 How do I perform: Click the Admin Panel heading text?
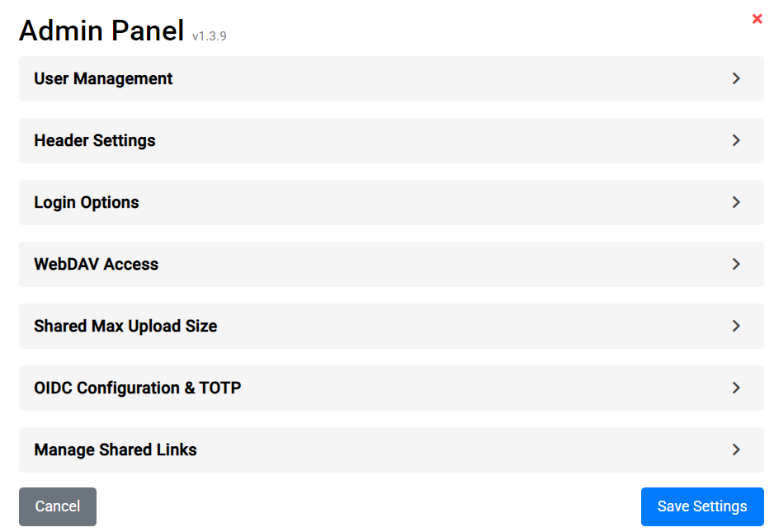(101, 31)
